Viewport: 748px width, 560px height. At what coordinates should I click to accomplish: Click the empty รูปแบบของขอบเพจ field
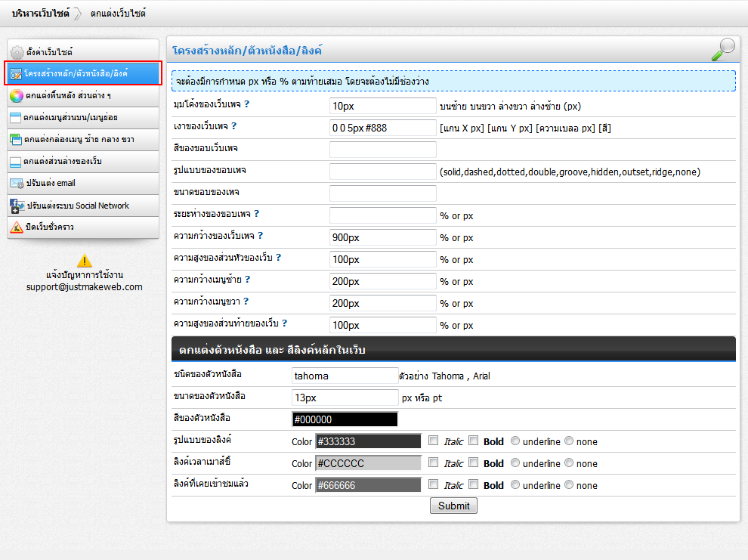tap(382, 172)
